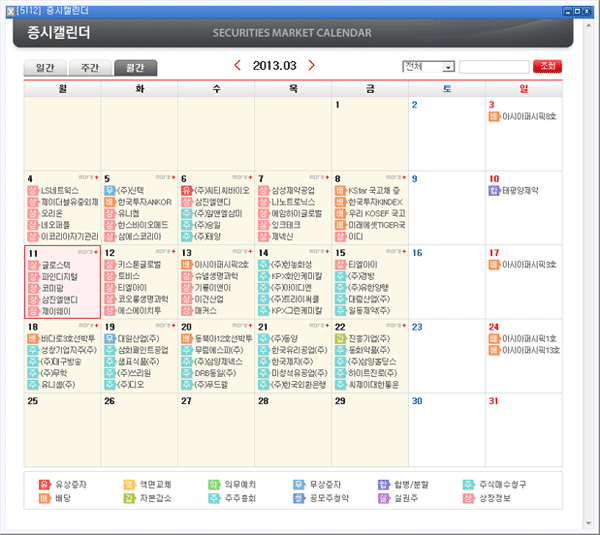
Task: Click the 무상증자 legend icon
Action: (x=298, y=484)
